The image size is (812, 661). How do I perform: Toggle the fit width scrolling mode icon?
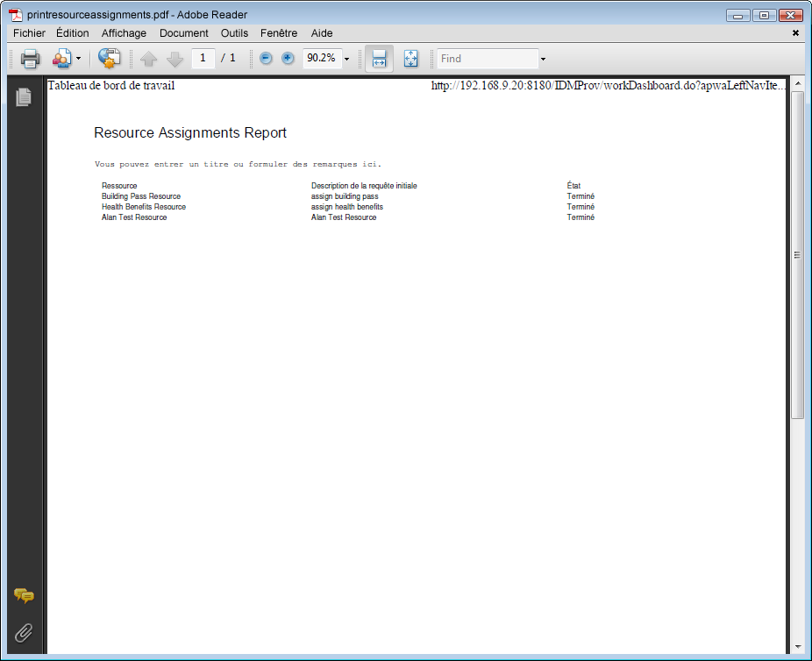[379, 59]
